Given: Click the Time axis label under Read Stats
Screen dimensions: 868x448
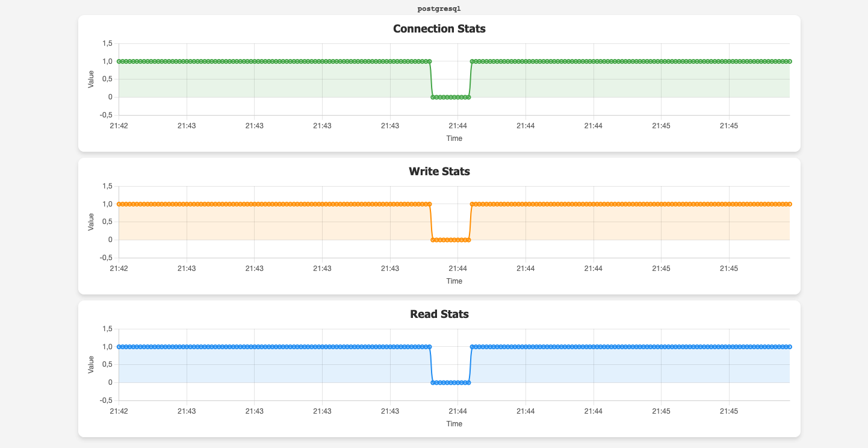Looking at the screenshot, I should coord(454,423).
